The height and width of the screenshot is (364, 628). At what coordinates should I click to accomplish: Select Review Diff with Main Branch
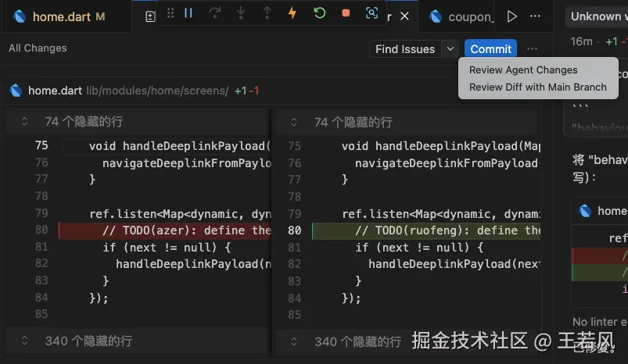point(537,87)
